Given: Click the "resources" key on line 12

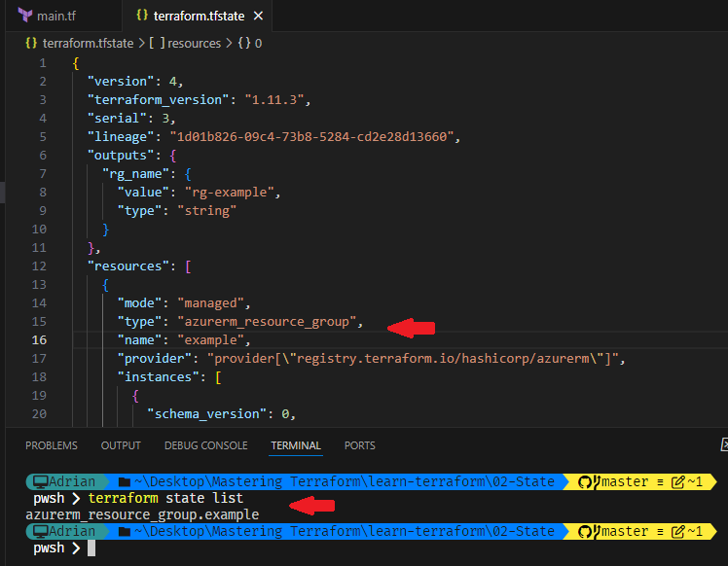Looking at the screenshot, I should tap(128, 266).
